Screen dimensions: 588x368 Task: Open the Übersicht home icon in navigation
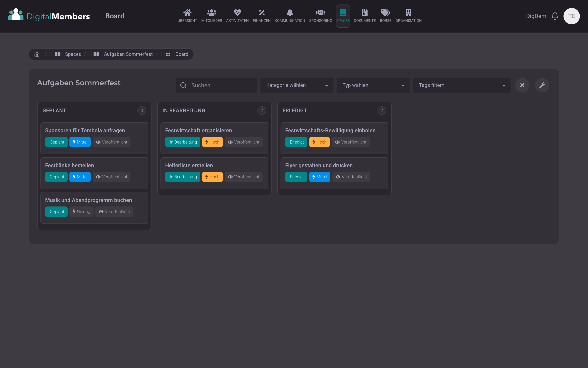point(187,12)
